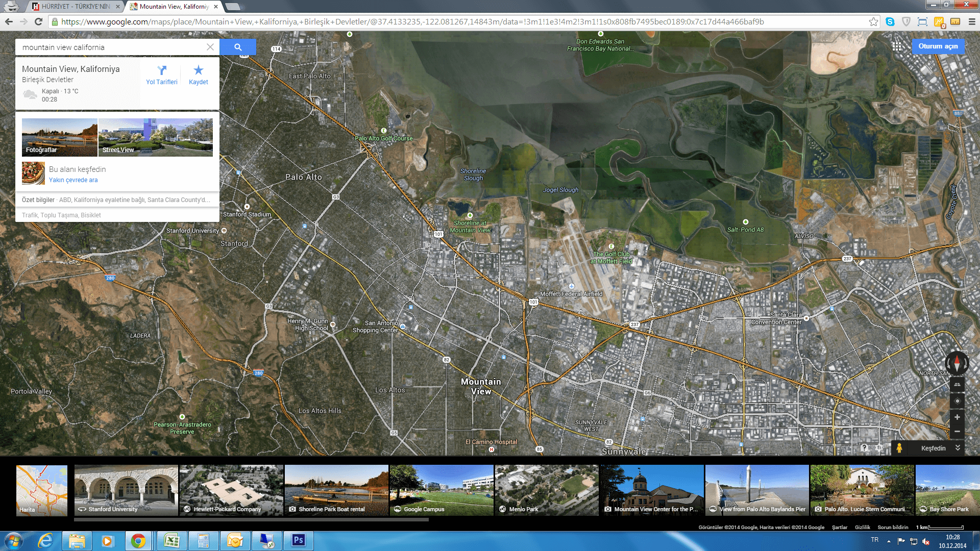Click the photo carousel horizontal scrollbar
Image resolution: width=980 pixels, height=551 pixels.
coord(252,520)
